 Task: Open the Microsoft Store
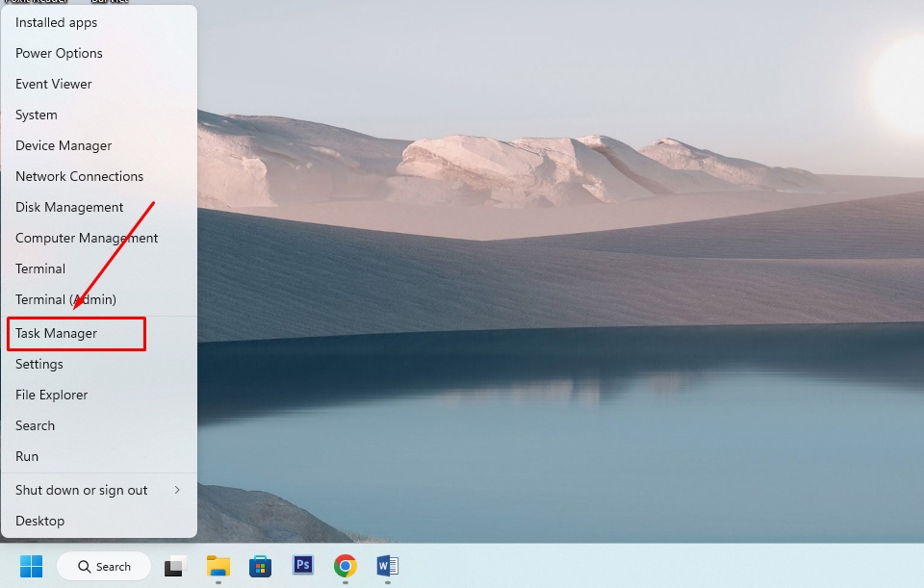[260, 567]
